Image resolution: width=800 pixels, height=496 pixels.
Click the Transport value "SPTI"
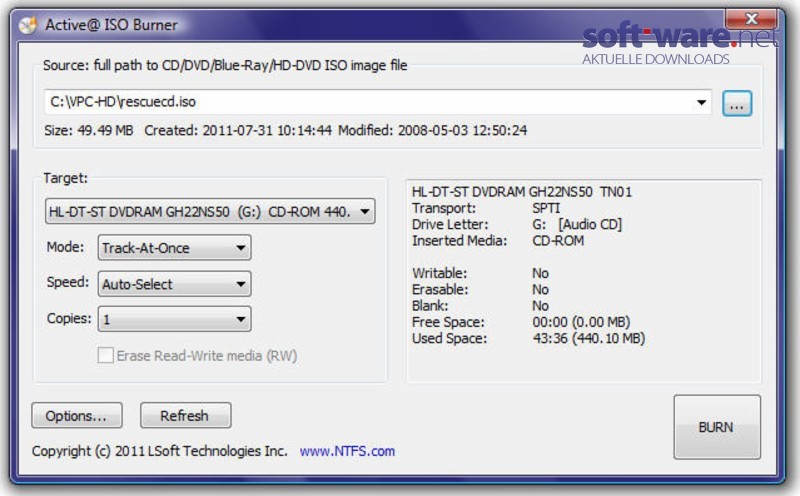(x=546, y=208)
